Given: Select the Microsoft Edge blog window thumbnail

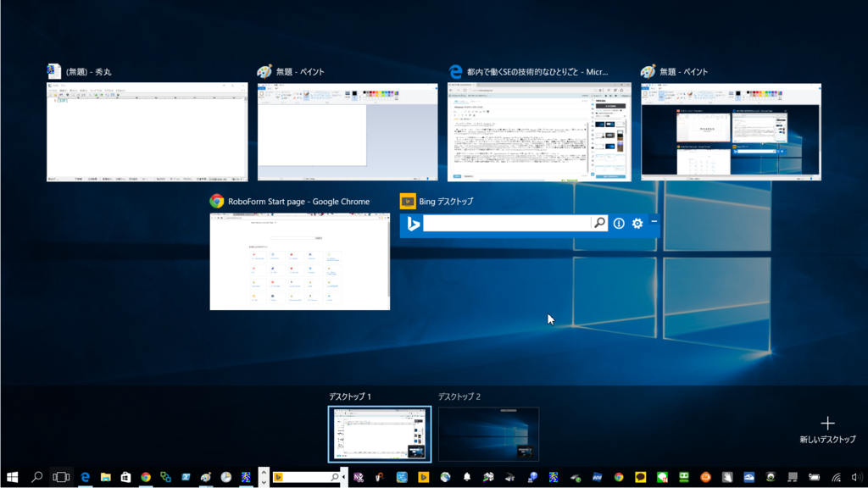Looking at the screenshot, I should coord(539,132).
